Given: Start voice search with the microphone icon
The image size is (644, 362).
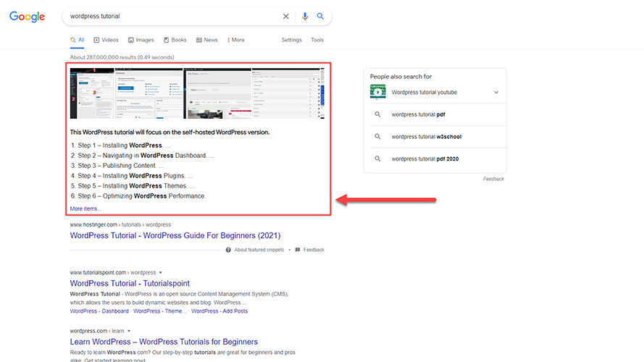Looking at the screenshot, I should pyautogui.click(x=305, y=17).
